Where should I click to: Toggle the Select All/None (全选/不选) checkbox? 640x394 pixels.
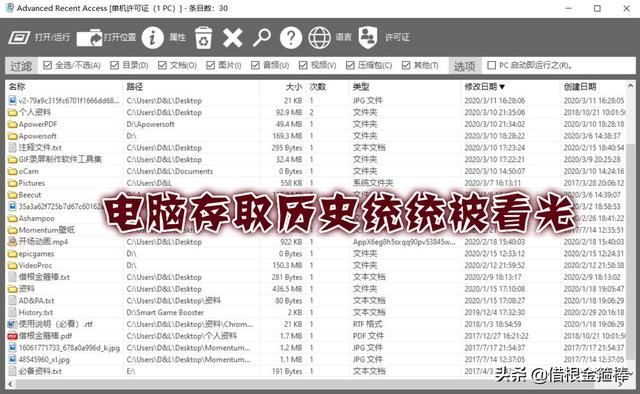click(47, 65)
